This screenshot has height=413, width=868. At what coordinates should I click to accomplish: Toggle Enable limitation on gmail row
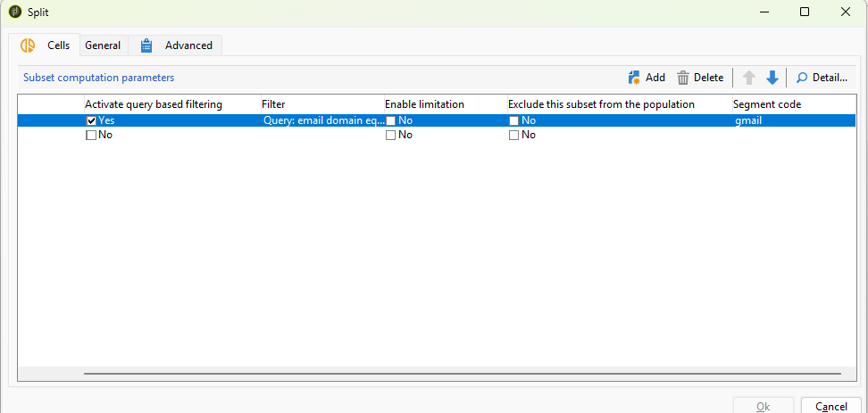(x=391, y=121)
